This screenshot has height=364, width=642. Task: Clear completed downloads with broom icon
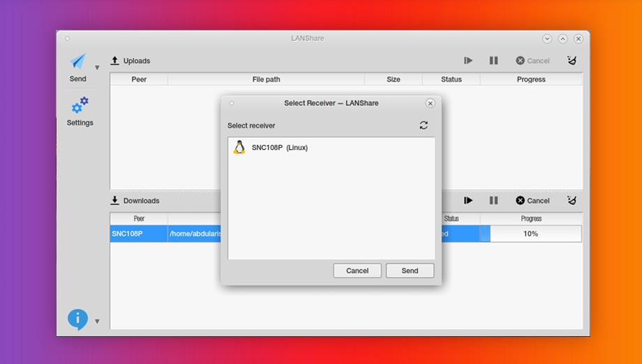(572, 200)
